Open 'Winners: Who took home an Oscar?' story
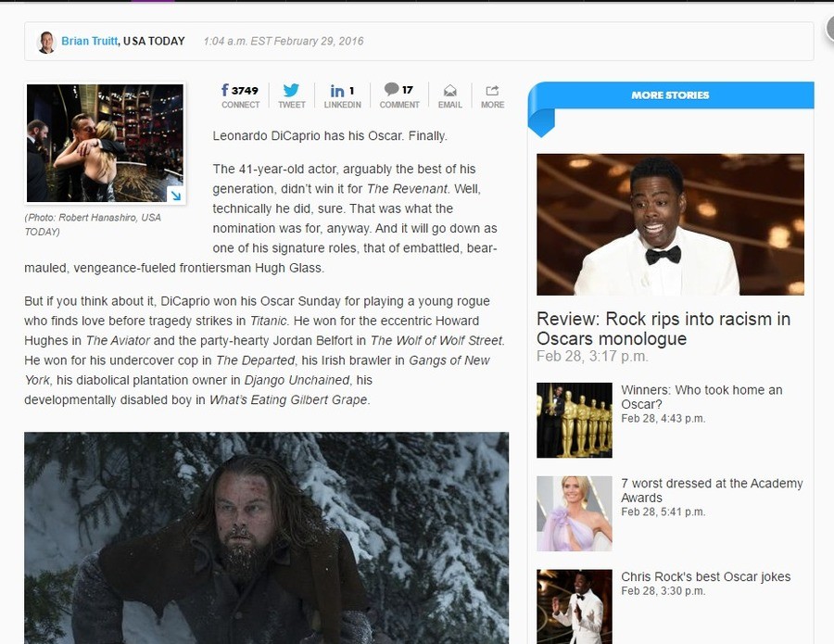This screenshot has height=644, width=834. pyautogui.click(x=701, y=397)
